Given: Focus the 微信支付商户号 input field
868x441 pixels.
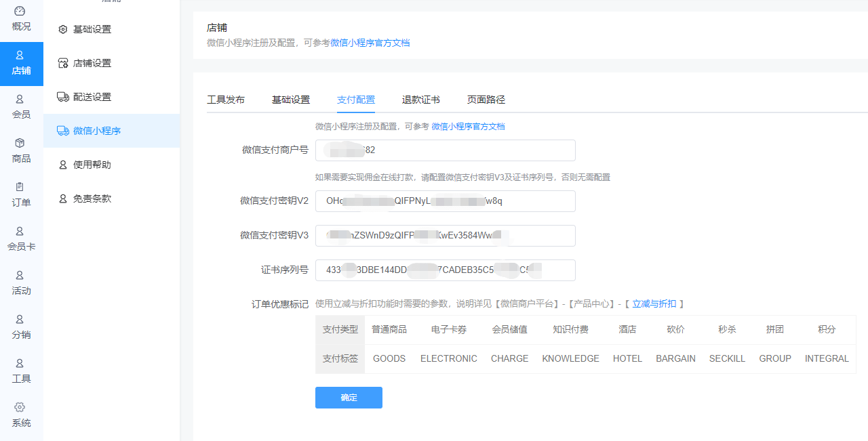Looking at the screenshot, I should click(x=446, y=150).
